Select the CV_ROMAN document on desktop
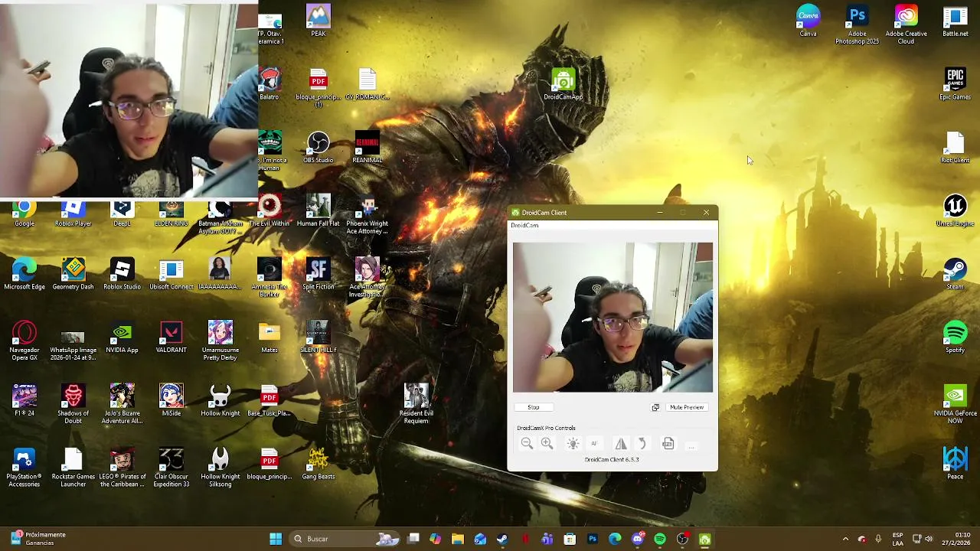The image size is (980, 551). click(x=367, y=84)
